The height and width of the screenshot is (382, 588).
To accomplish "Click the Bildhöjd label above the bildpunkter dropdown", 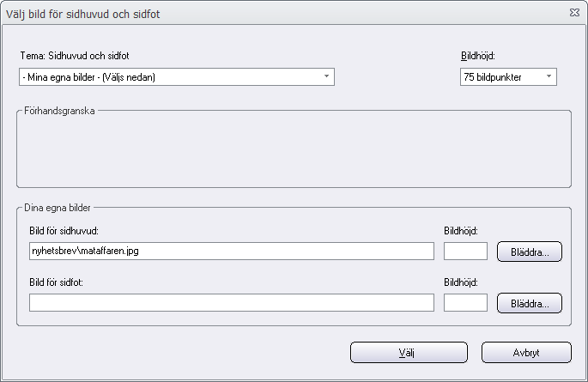I will [478, 56].
